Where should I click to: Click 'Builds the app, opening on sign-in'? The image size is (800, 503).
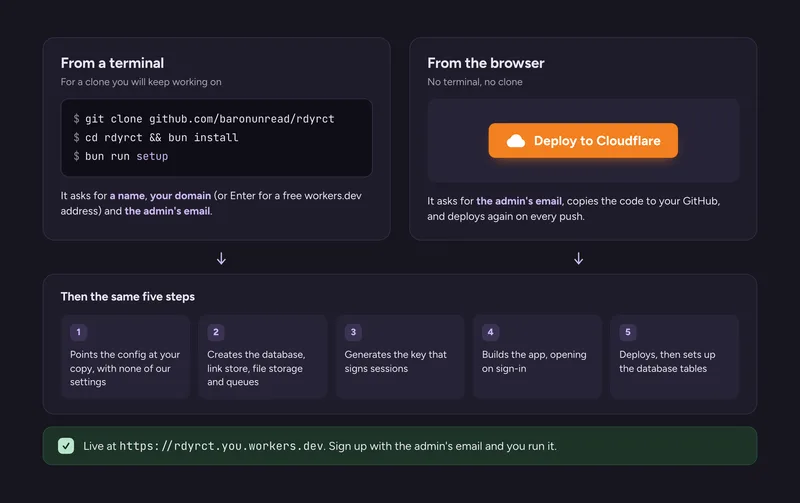[x=534, y=361]
